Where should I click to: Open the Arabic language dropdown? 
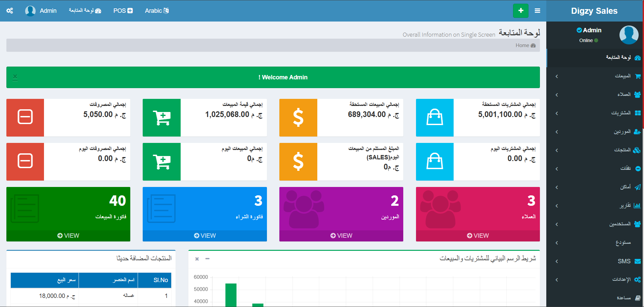[156, 11]
